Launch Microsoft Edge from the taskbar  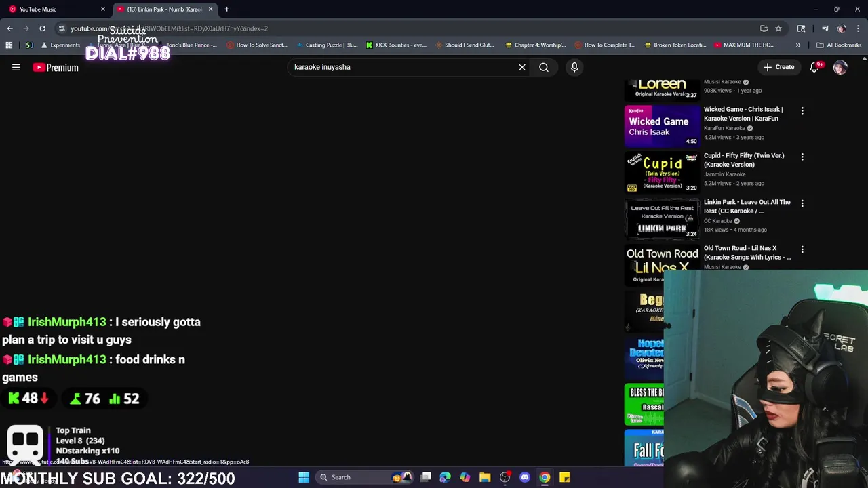[445, 477]
